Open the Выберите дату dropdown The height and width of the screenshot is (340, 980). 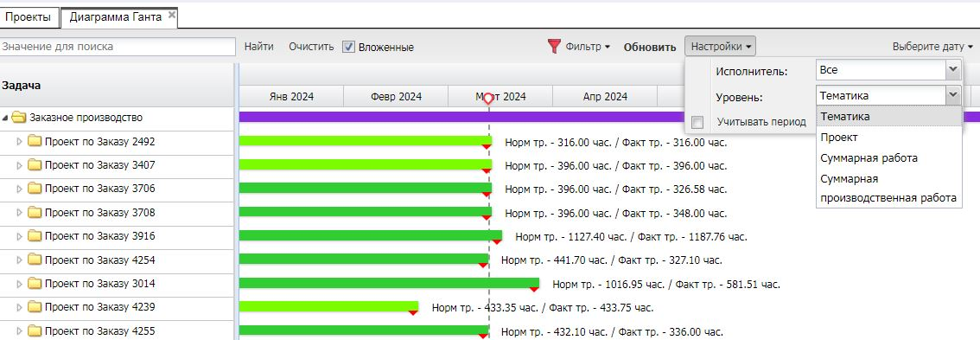pyautogui.click(x=932, y=47)
